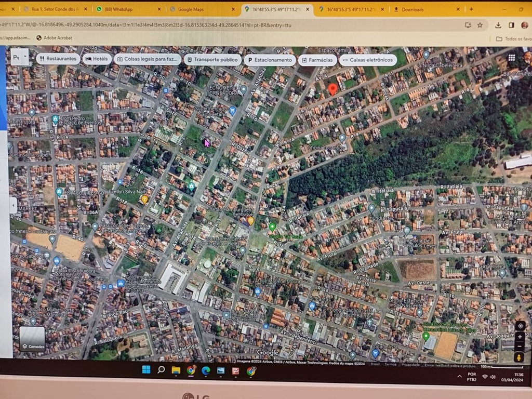Toggle the browser side panel icon
This screenshot has height=399, width=532.
tap(511, 25)
